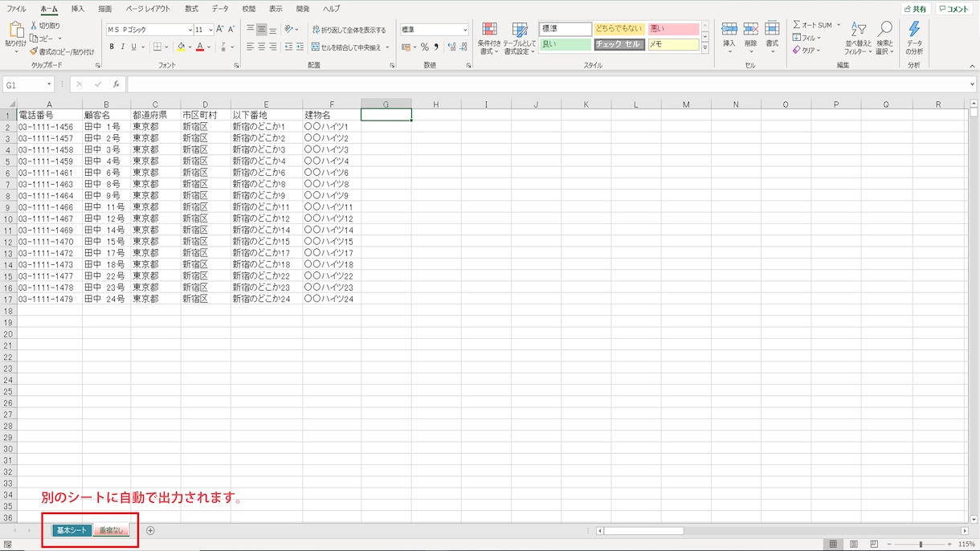The image size is (980, 551).
Task: Click the percent style icon
Action: [x=425, y=47]
